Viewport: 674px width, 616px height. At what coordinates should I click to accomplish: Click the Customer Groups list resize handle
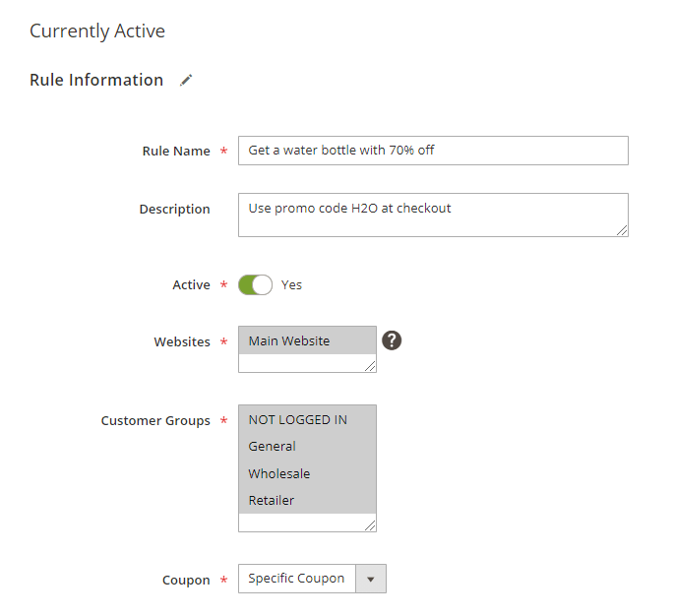click(370, 525)
